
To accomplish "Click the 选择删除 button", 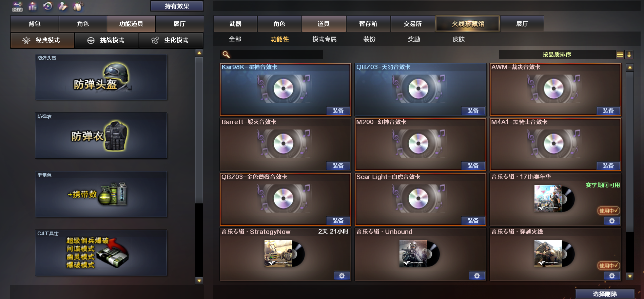I will coord(605,294).
